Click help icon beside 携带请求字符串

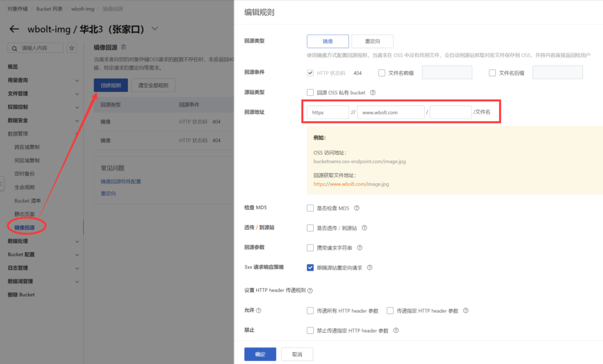pyautogui.click(x=359, y=248)
